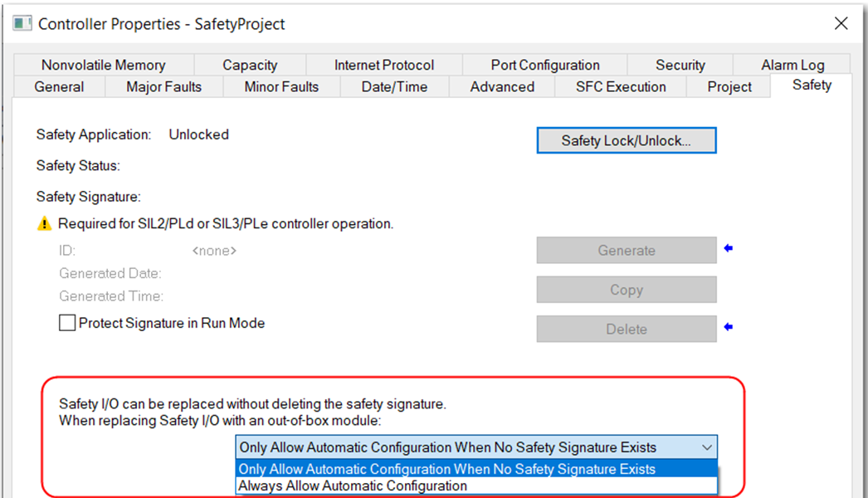Click the Delete signature button
868x498 pixels.
(x=626, y=330)
